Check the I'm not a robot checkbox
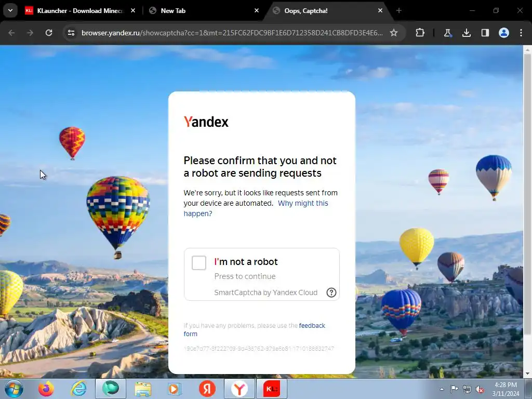 click(199, 263)
